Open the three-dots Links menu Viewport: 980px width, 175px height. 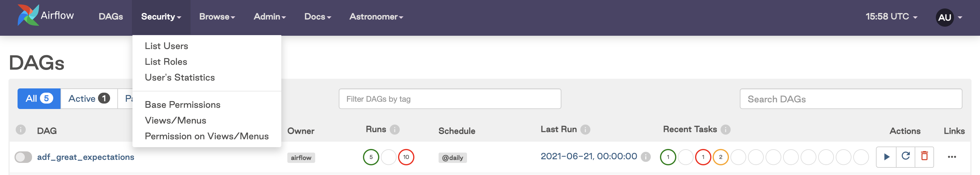pyautogui.click(x=952, y=157)
